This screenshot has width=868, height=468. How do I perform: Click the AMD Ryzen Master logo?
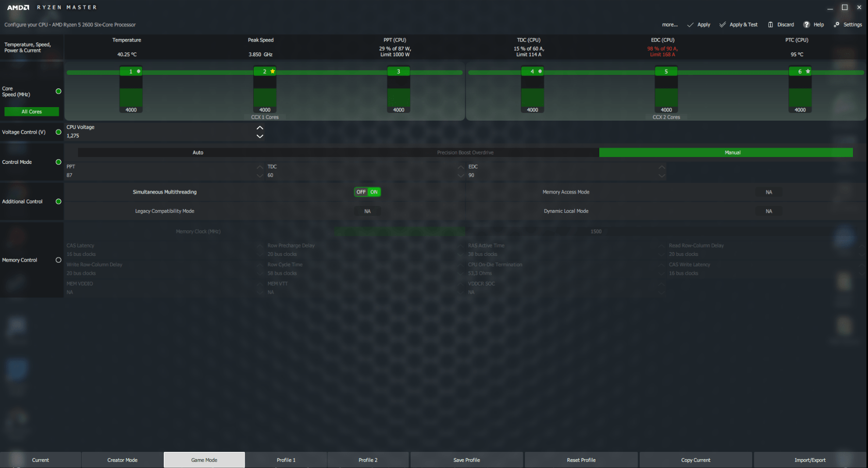pyautogui.click(x=51, y=8)
